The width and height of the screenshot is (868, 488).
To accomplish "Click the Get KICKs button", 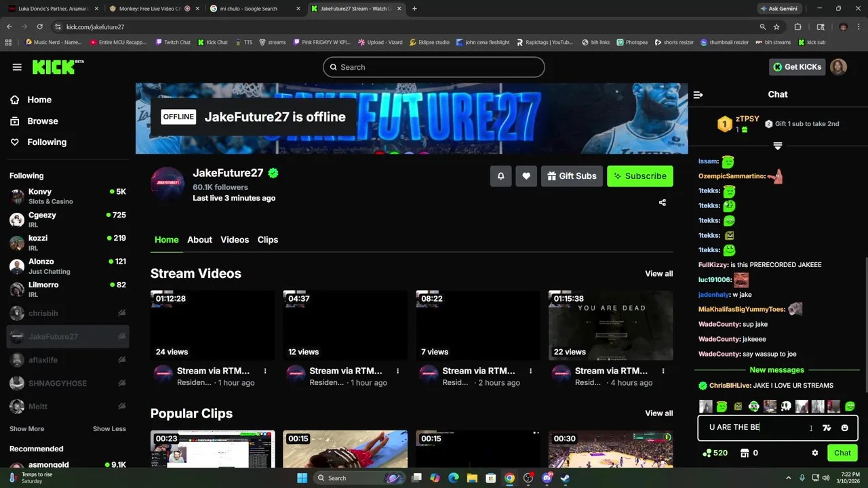I will [x=797, y=67].
